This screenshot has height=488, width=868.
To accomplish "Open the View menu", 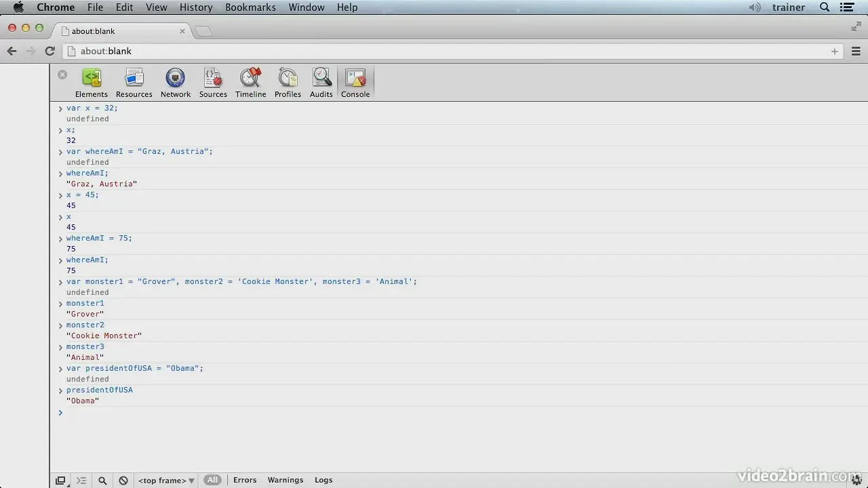I will 156,7.
